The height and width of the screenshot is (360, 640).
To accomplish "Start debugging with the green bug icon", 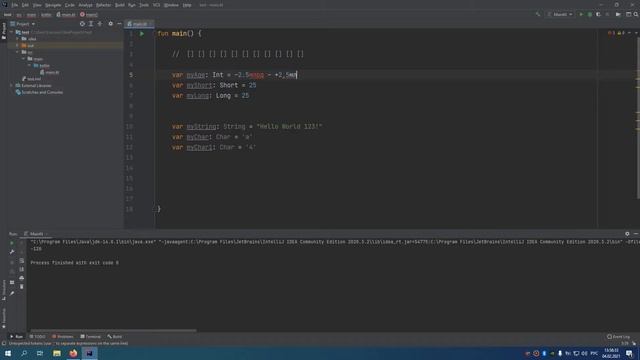I will coord(589,14).
